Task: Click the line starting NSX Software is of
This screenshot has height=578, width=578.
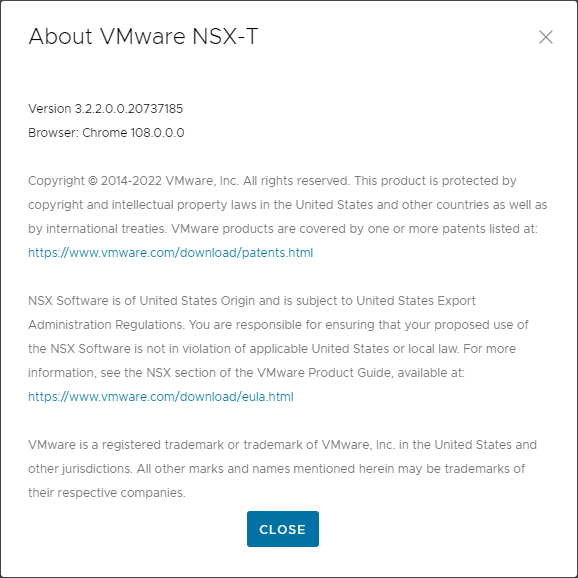Action: (x=252, y=301)
